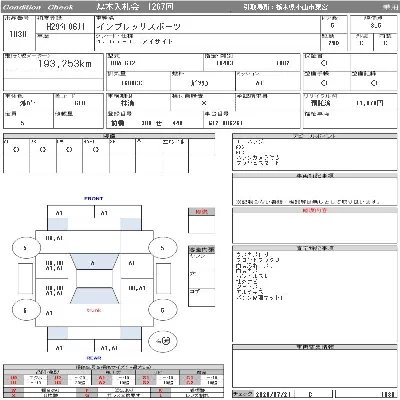Click the red 'trunk' label in diagram

click(94, 310)
